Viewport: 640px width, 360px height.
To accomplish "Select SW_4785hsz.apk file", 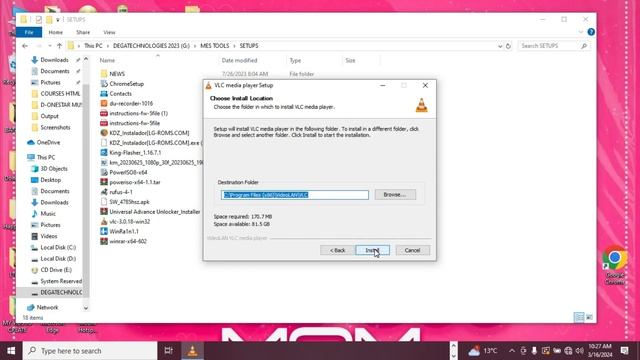I will [129, 202].
